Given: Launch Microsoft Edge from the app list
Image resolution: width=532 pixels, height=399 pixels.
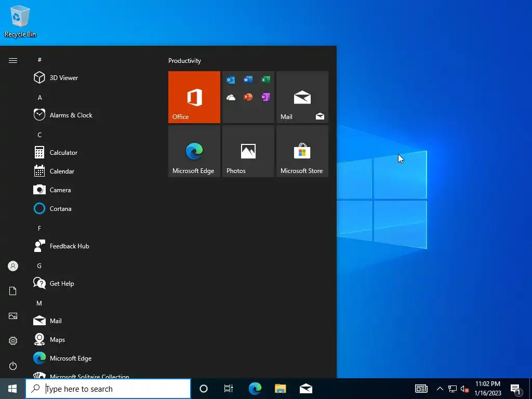Looking at the screenshot, I should pyautogui.click(x=91, y=358).
